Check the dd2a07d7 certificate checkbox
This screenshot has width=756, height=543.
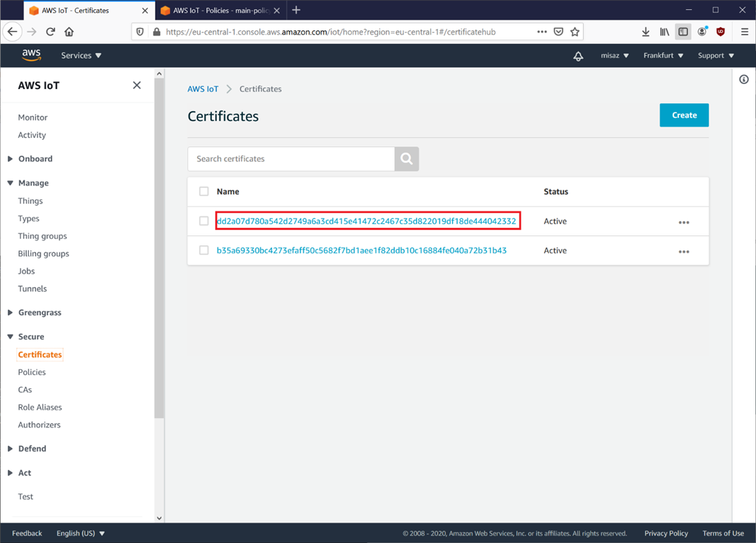[x=203, y=221]
